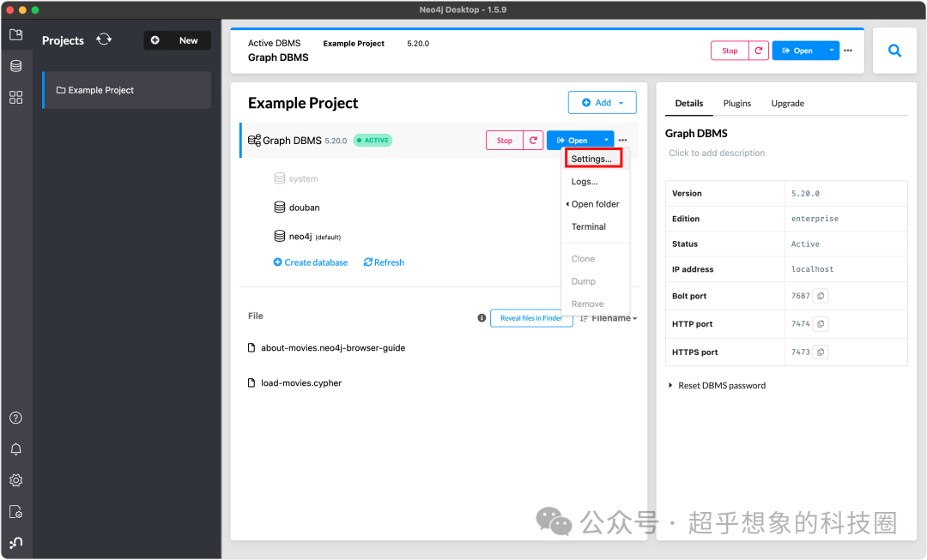Open the Help question mark icon
The width and height of the screenshot is (927, 560).
pyautogui.click(x=16, y=418)
